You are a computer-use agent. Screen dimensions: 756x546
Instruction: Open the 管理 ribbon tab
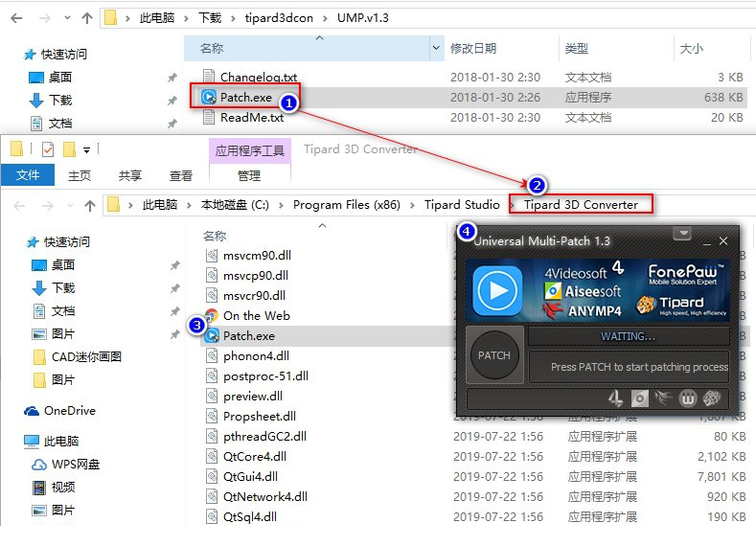(x=249, y=176)
